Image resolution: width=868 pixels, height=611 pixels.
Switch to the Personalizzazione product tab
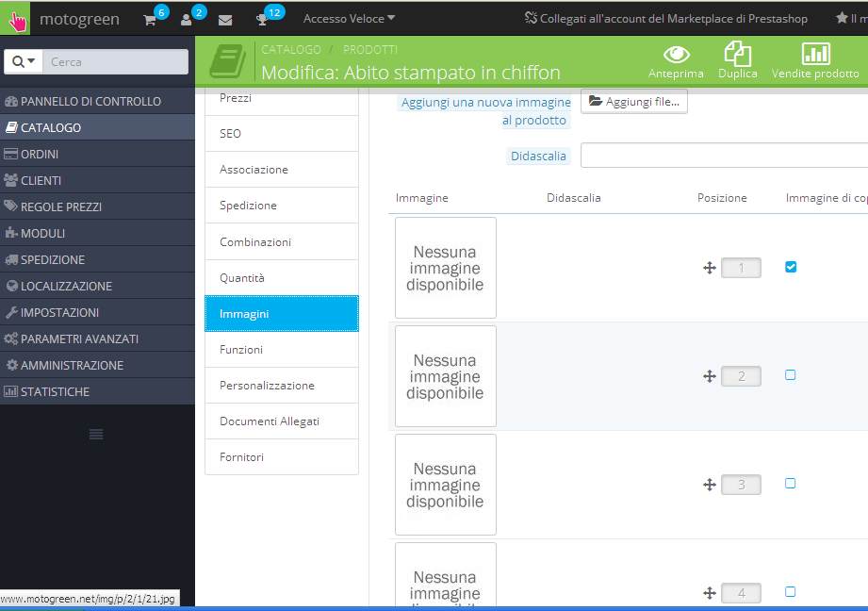pos(282,386)
